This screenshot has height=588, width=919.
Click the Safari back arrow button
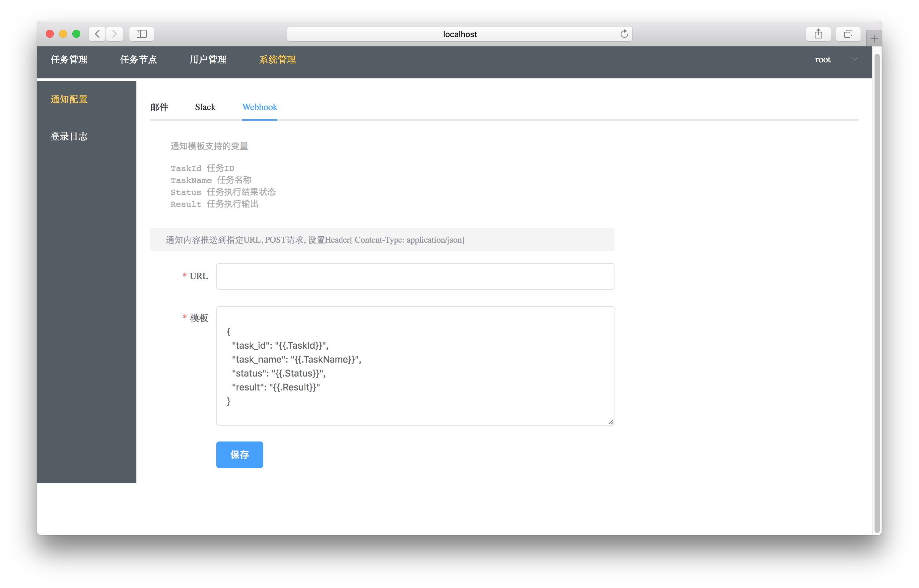(98, 34)
